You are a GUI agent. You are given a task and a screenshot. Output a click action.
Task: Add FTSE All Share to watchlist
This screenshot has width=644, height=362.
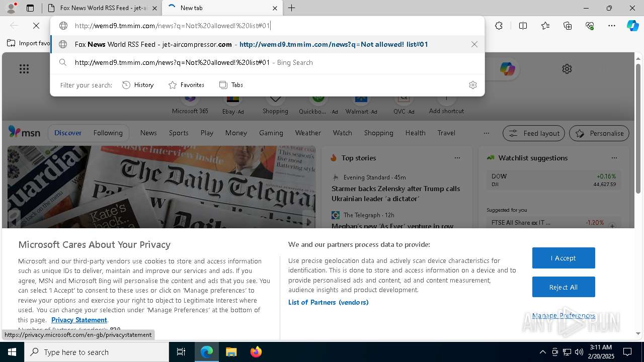[612, 226]
